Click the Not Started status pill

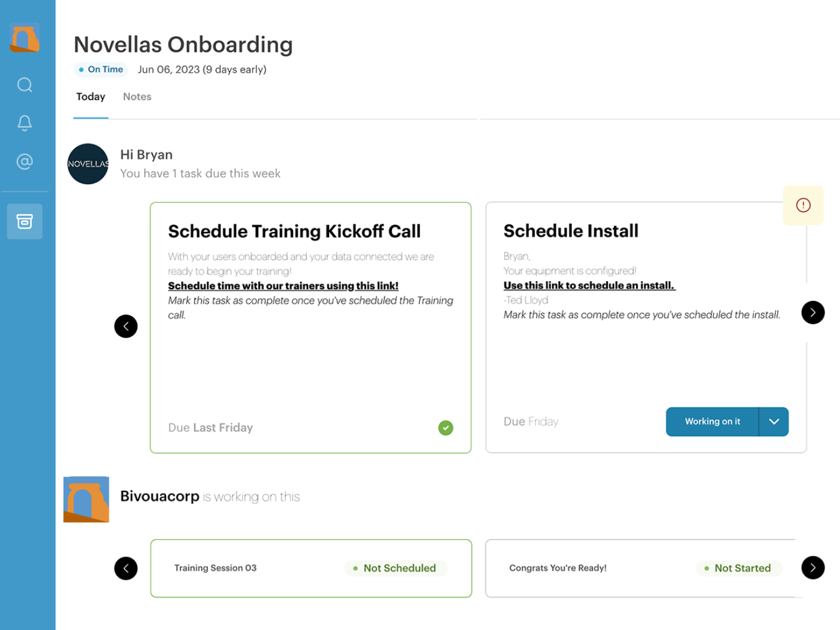739,568
